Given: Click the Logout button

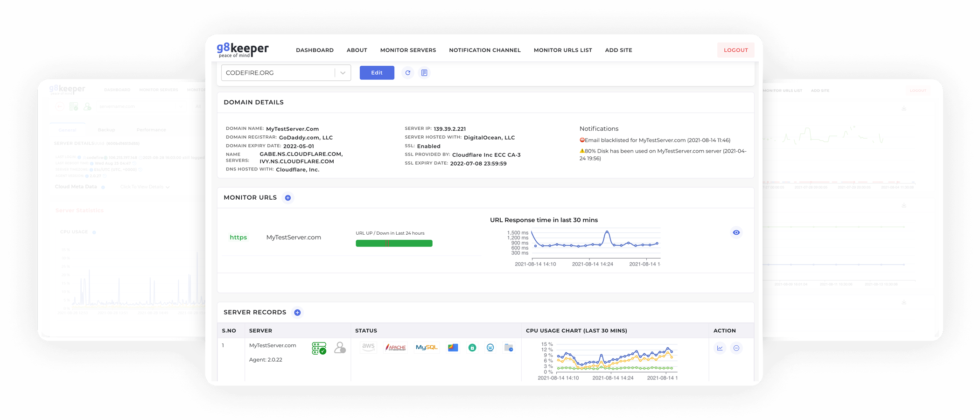Looking at the screenshot, I should coord(735,50).
